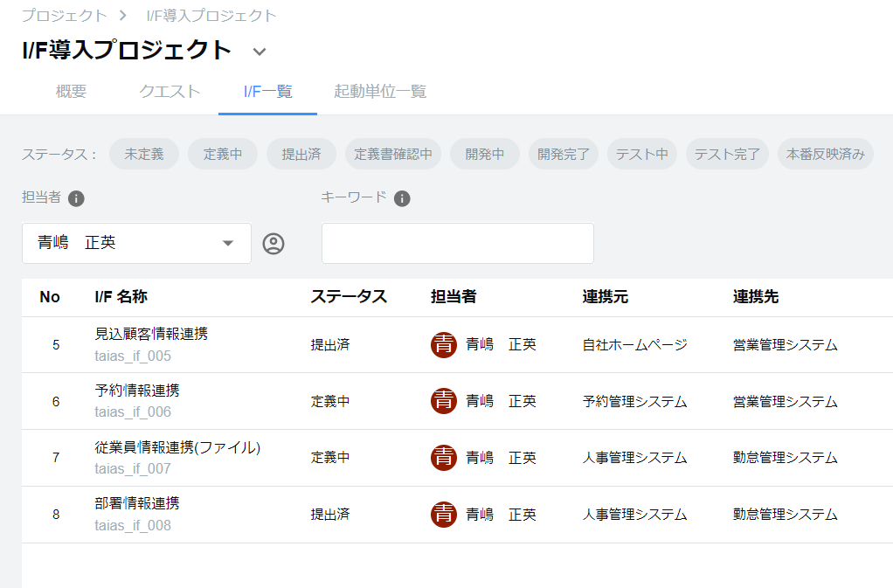Click the avatar icon in the 従業員情報連携(ファイル) row
The height and width of the screenshot is (588, 893).
(x=444, y=458)
